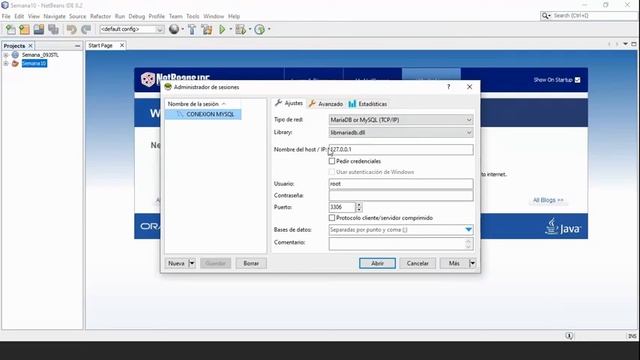
Task: Click the notifications icon in status bar
Action: click(569, 336)
